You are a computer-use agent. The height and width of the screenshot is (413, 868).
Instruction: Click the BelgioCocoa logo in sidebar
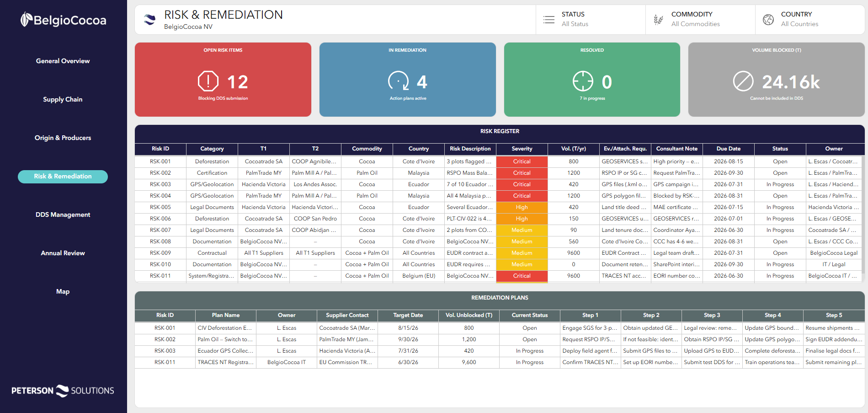(63, 20)
